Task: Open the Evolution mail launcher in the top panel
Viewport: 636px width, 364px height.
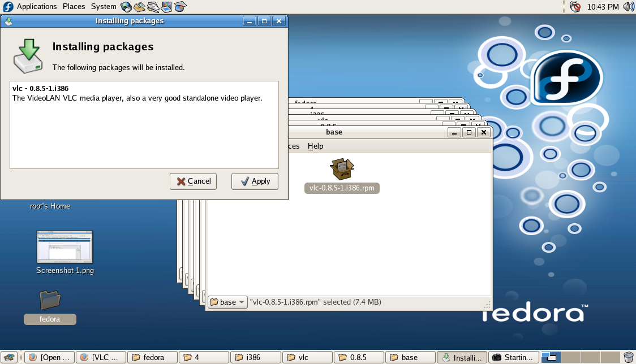Action: click(x=140, y=6)
